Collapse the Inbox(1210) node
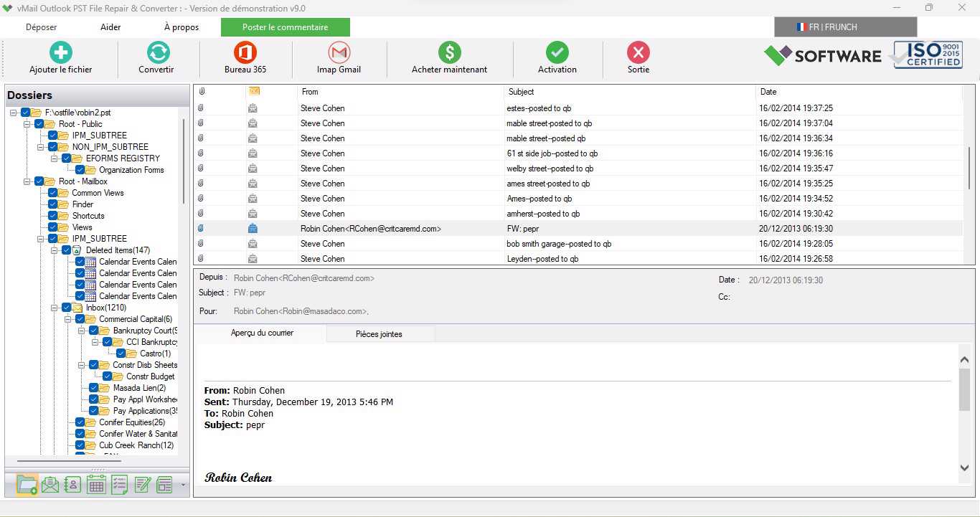This screenshot has width=980, height=517. click(x=55, y=308)
